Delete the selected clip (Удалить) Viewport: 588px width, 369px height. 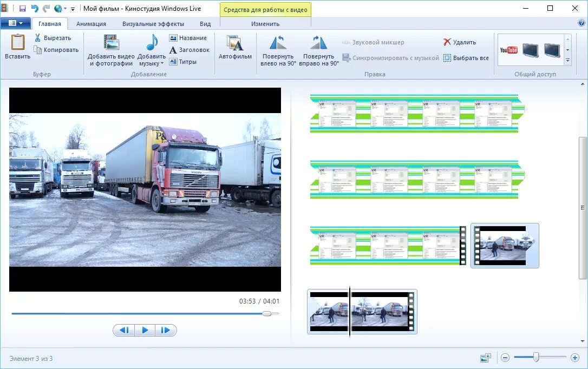(x=459, y=42)
